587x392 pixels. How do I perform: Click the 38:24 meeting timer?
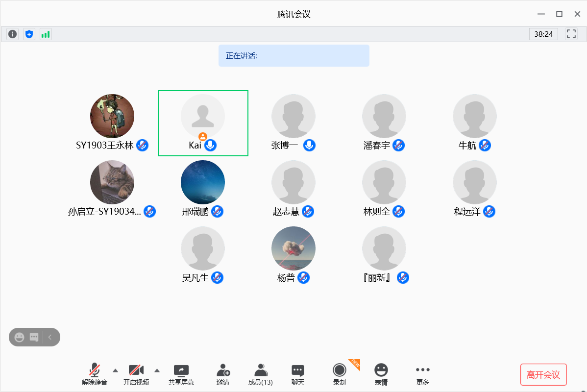point(543,34)
